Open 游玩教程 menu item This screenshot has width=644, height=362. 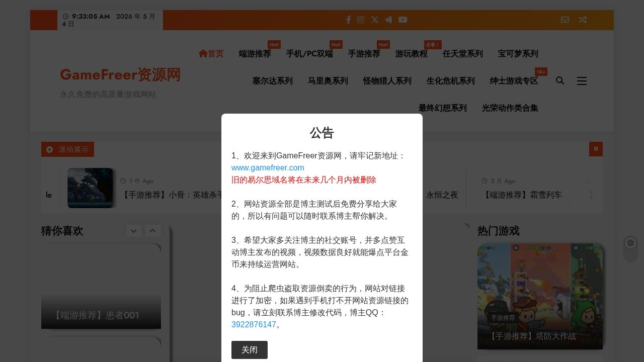pos(412,54)
